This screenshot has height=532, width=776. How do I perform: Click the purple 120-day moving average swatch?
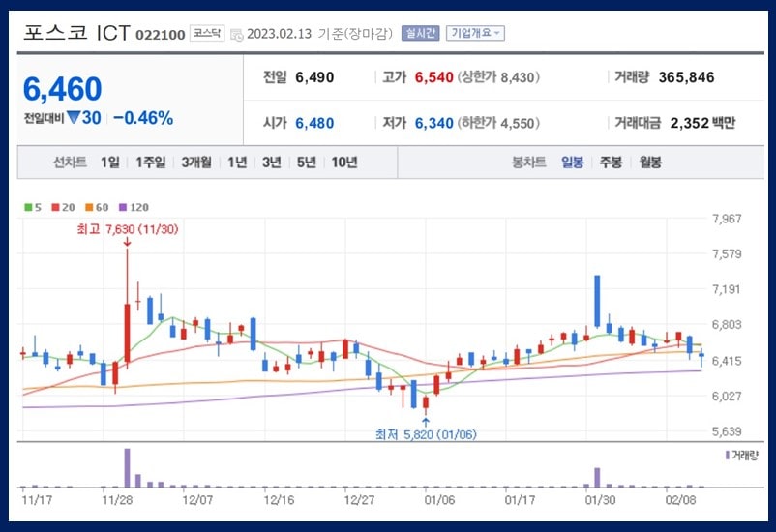123,207
